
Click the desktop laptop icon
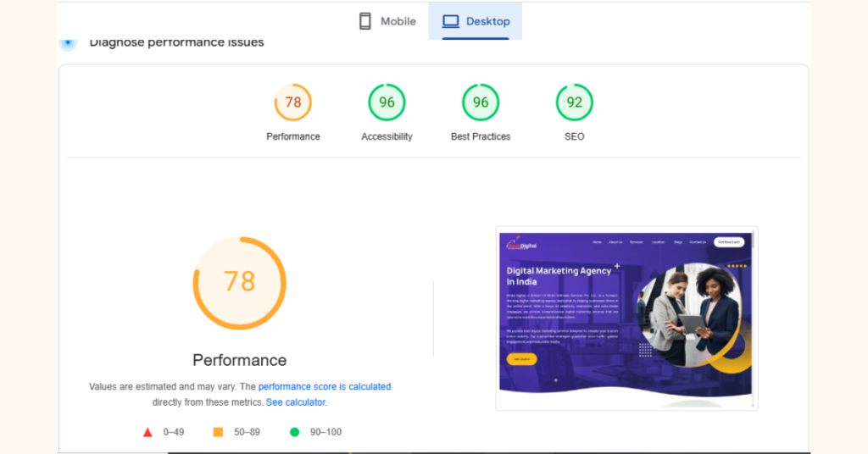[x=450, y=21]
